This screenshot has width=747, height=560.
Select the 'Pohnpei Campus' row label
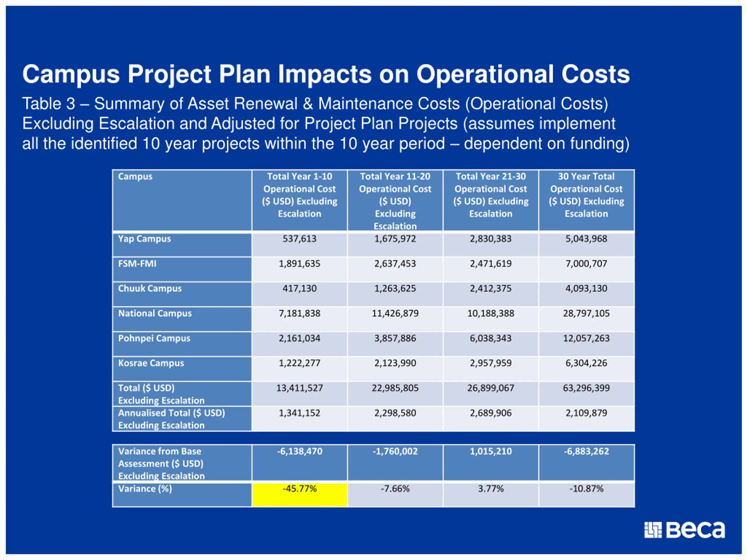tap(154, 338)
